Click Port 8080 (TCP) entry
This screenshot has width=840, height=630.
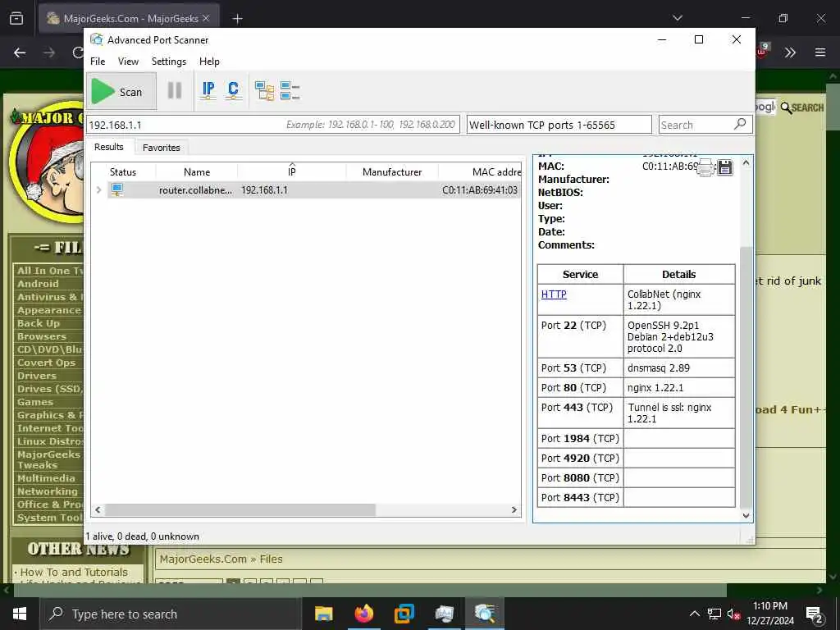[580, 478]
